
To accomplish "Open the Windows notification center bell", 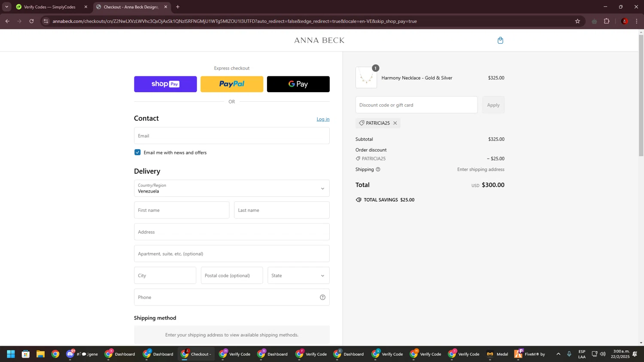I will tap(635, 354).
